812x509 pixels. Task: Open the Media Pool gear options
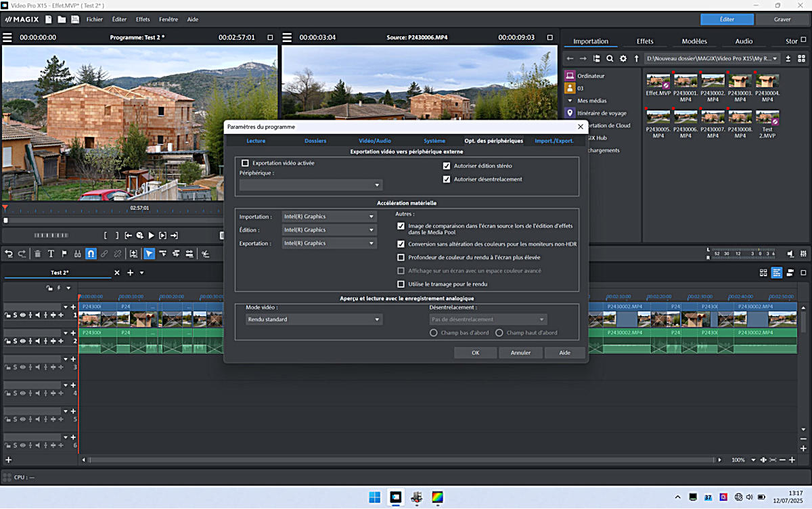(x=623, y=59)
